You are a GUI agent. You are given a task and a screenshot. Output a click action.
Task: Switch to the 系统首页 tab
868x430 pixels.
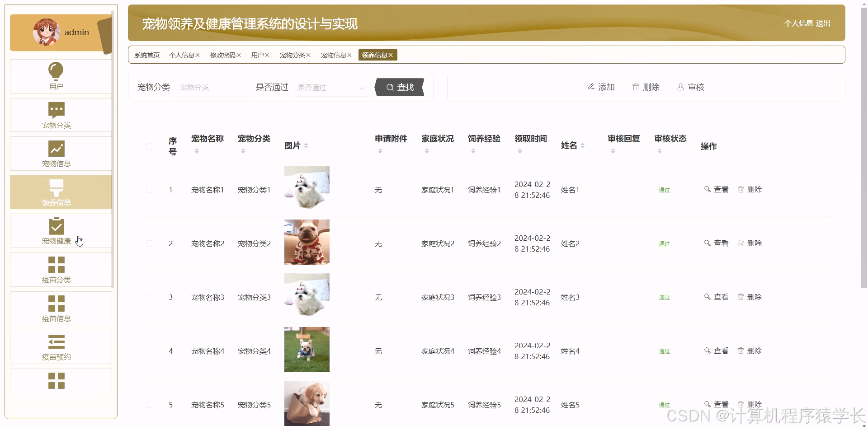pyautogui.click(x=147, y=55)
